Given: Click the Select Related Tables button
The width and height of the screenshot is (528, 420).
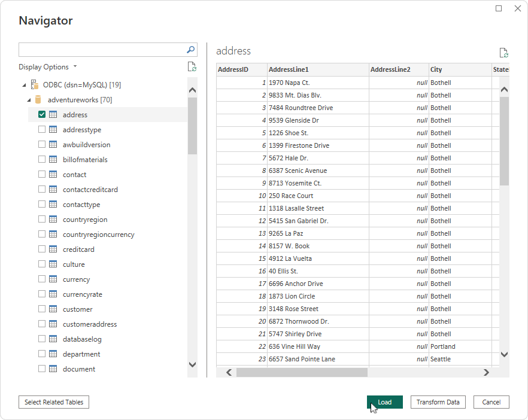Looking at the screenshot, I should 54,402.
